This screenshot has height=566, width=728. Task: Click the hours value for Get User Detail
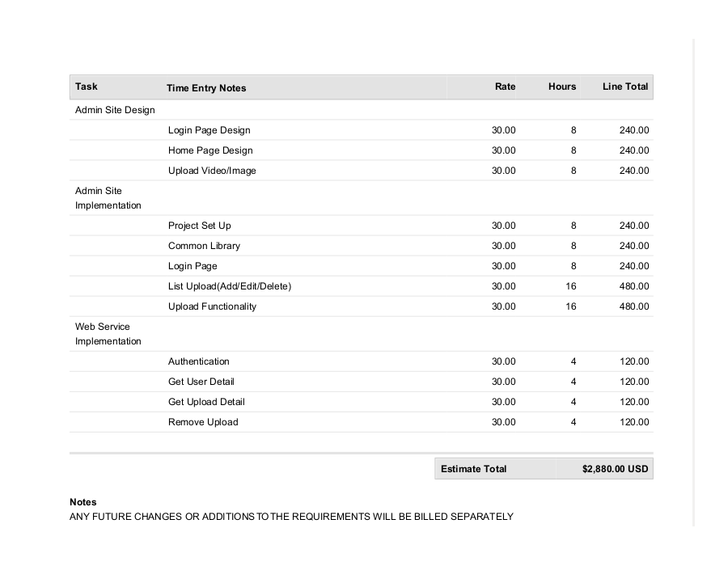point(574,382)
